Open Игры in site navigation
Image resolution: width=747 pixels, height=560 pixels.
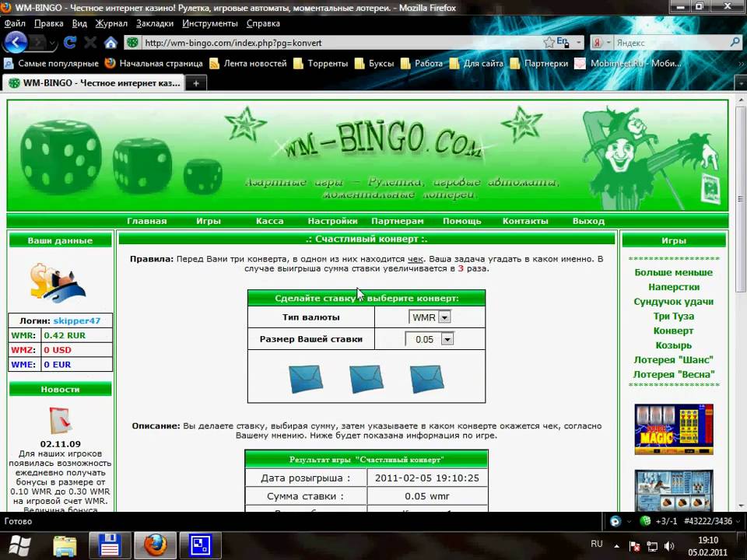coord(209,221)
